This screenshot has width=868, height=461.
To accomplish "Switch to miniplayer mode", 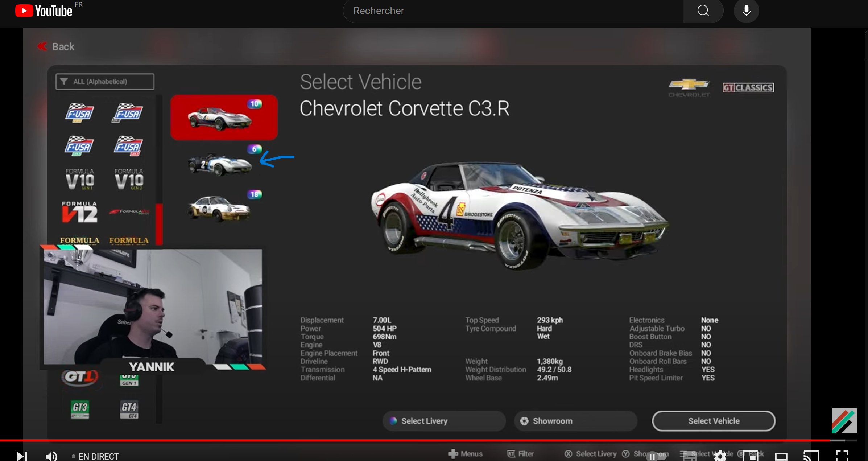I will point(751,456).
